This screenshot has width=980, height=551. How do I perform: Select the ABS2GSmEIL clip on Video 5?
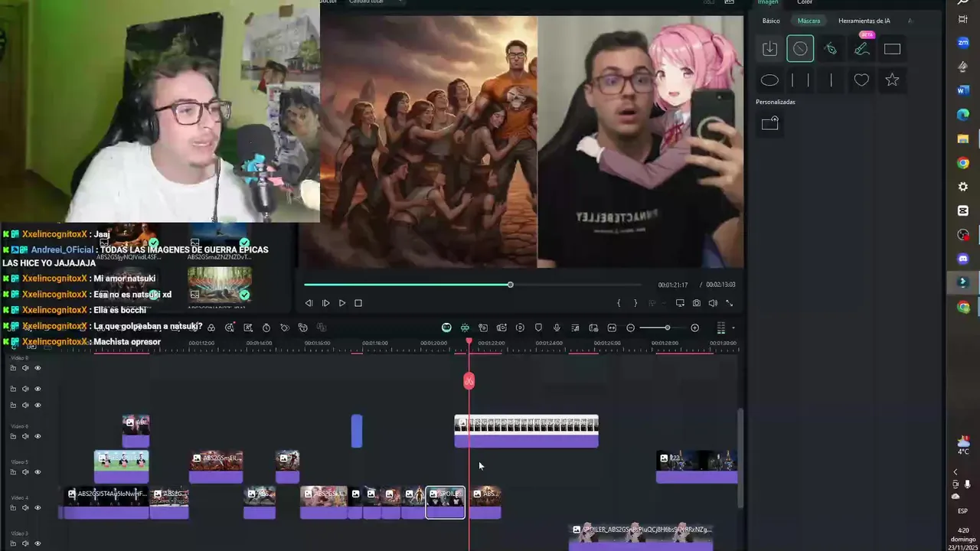(216, 467)
